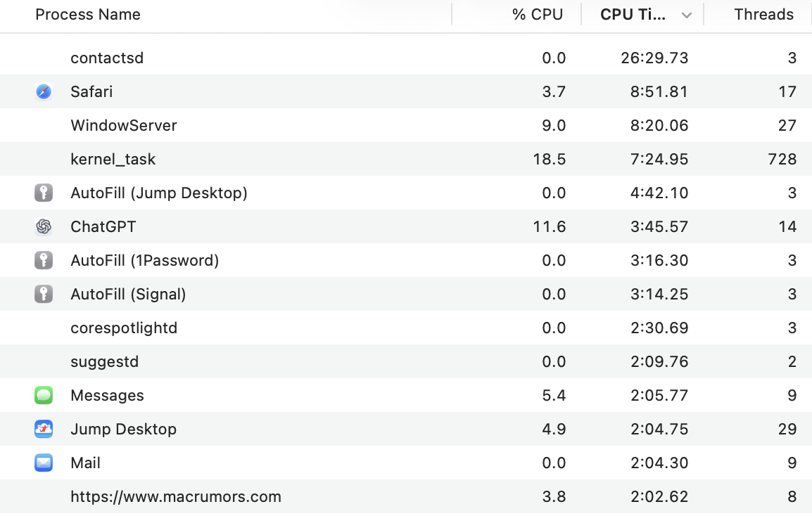Screen dimensions: 812x516
Task: Click the suggestd CPU time 2:09.76
Action: coord(659,361)
